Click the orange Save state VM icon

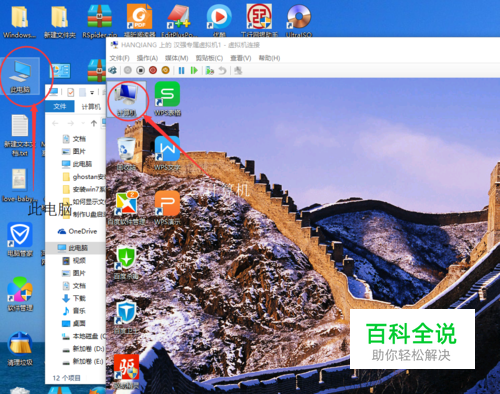(166, 70)
